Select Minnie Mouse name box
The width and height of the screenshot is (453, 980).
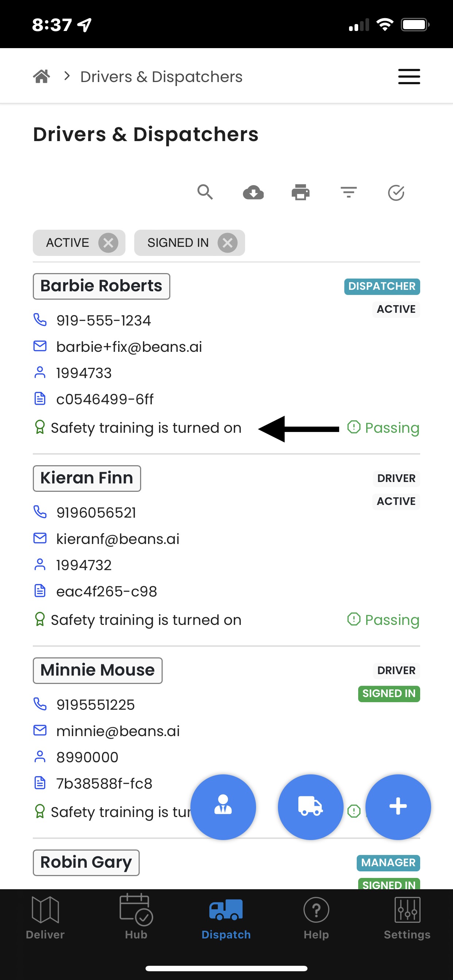[x=97, y=670]
